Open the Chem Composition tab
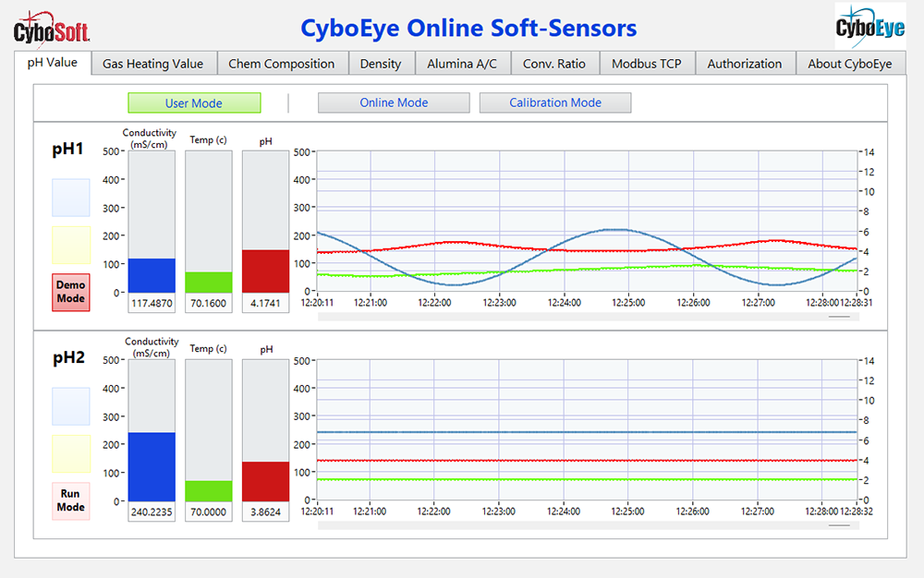 pos(282,64)
